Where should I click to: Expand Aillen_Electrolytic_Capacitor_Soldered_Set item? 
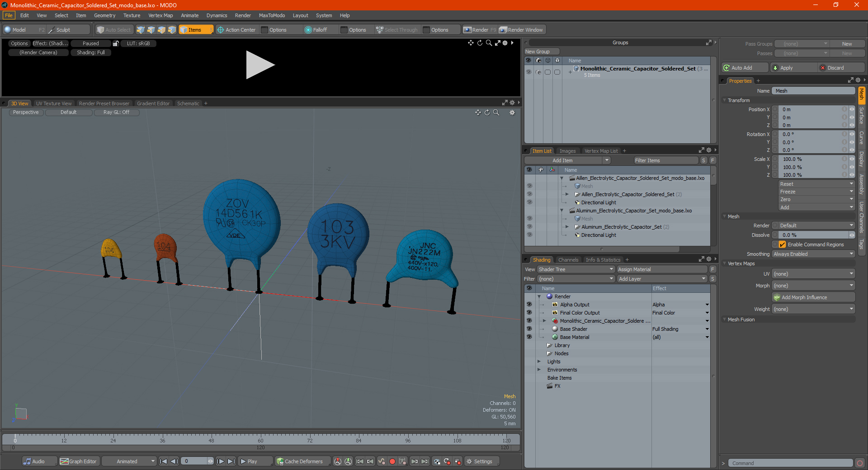click(x=567, y=194)
